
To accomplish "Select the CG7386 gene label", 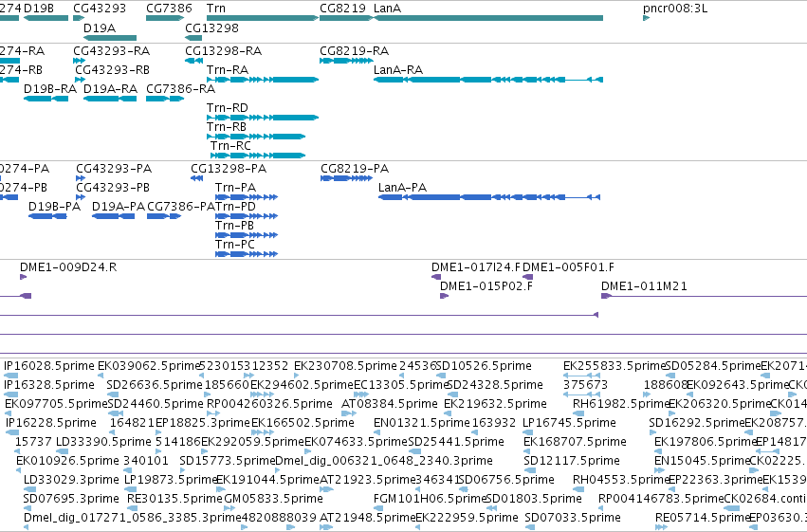I will coord(169,9).
